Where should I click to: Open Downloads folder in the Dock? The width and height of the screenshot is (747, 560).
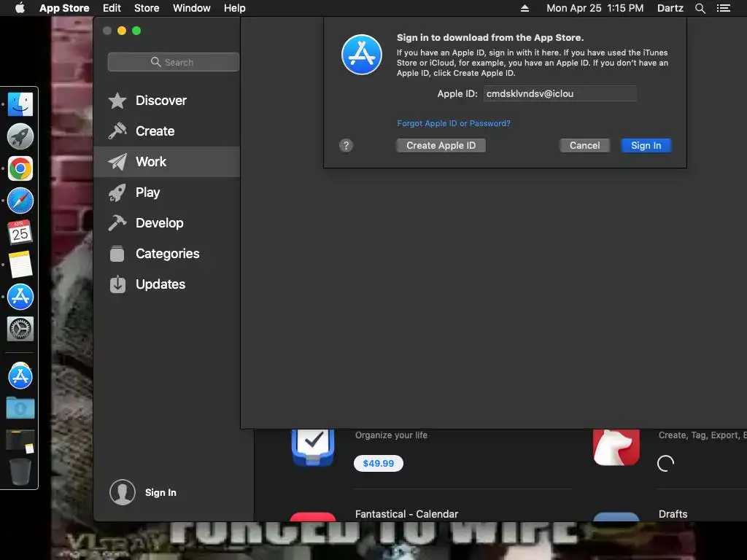pyautogui.click(x=20, y=408)
